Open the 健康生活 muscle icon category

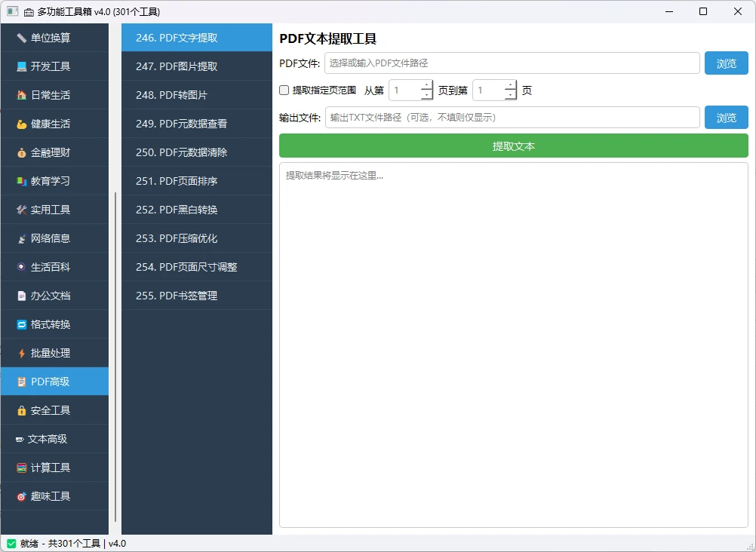[x=21, y=124]
